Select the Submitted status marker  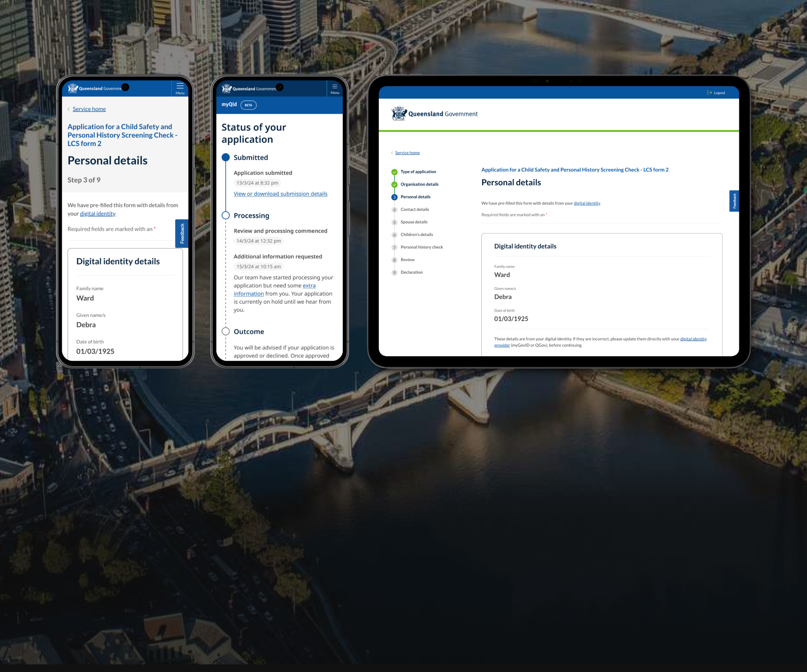pyautogui.click(x=226, y=157)
